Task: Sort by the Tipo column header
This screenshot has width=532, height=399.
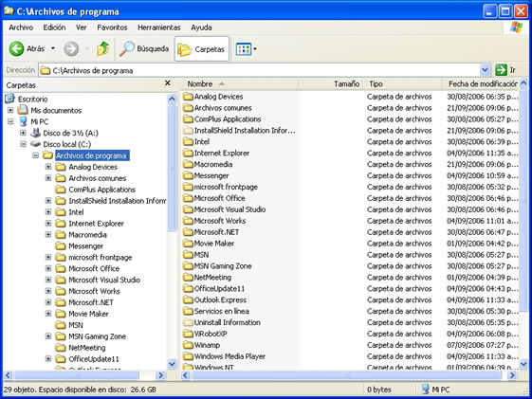Action: tap(403, 83)
